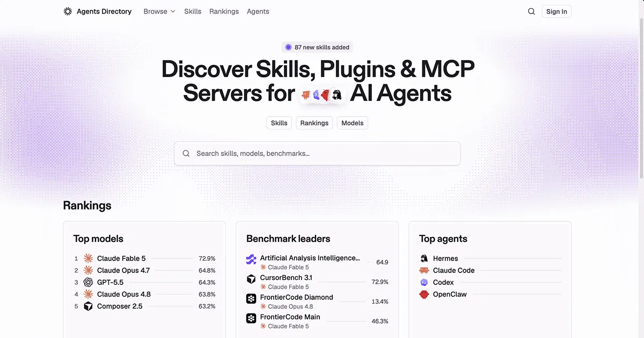
Task: Click Claude Opus 4.8 under FrontierCode Diamond
Action: click(x=290, y=306)
